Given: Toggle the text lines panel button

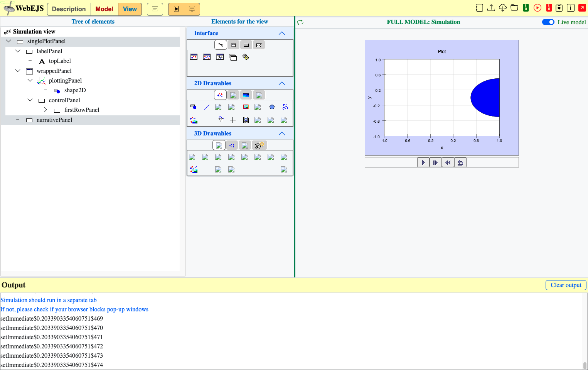Looking at the screenshot, I should click(x=155, y=9).
